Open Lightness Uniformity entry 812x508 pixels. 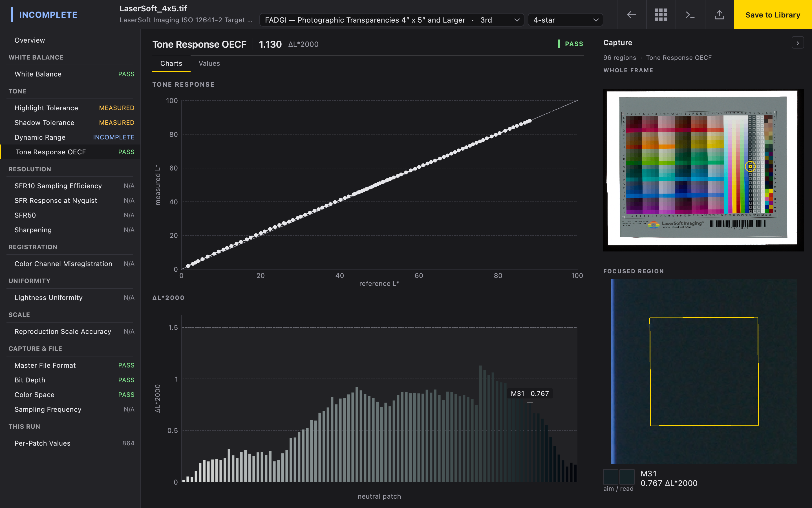pos(70,298)
